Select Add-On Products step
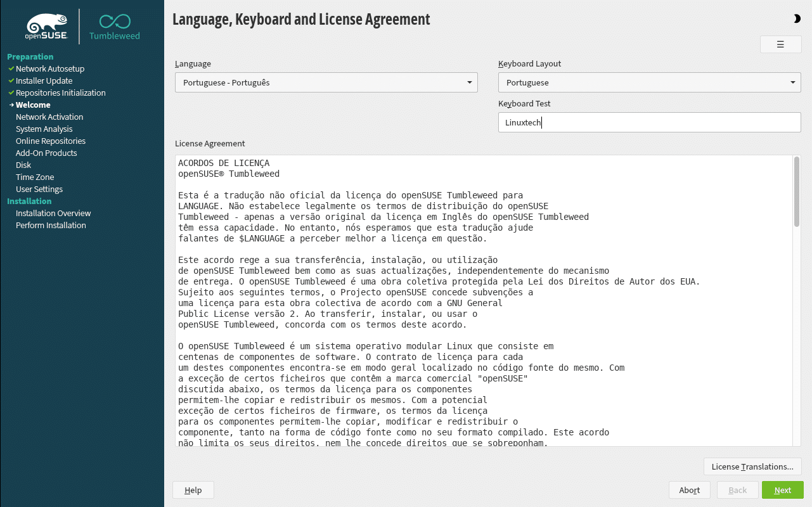 46,153
